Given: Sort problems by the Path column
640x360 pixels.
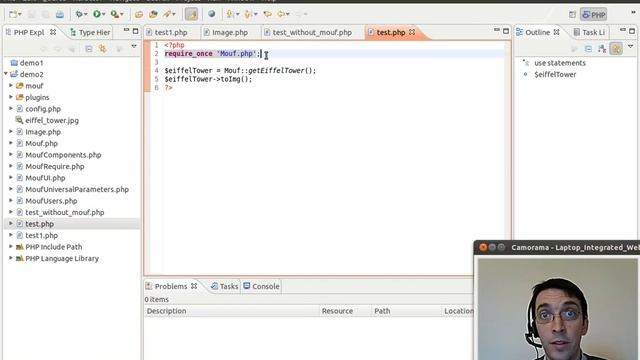Looking at the screenshot, I should (407, 311).
